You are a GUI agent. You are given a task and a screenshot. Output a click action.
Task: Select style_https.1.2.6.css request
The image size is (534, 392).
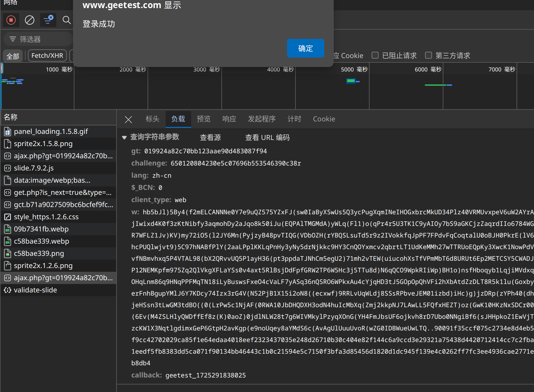pos(58,217)
